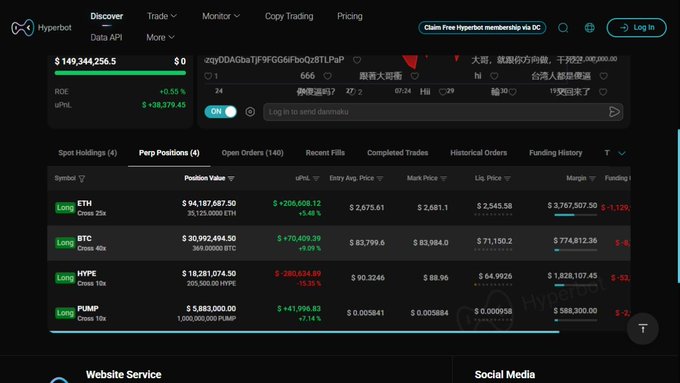Expand more tabs chevron
Image resolution: width=680 pixels, height=383 pixels.
coord(621,153)
